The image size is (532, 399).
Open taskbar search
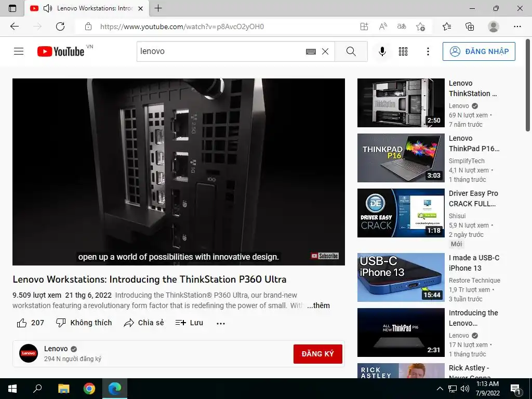coord(37,389)
